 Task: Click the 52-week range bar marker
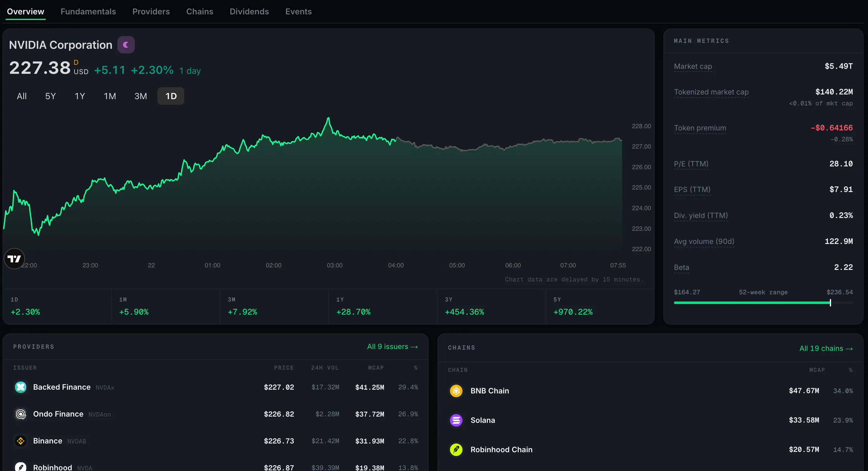pyautogui.click(x=830, y=303)
